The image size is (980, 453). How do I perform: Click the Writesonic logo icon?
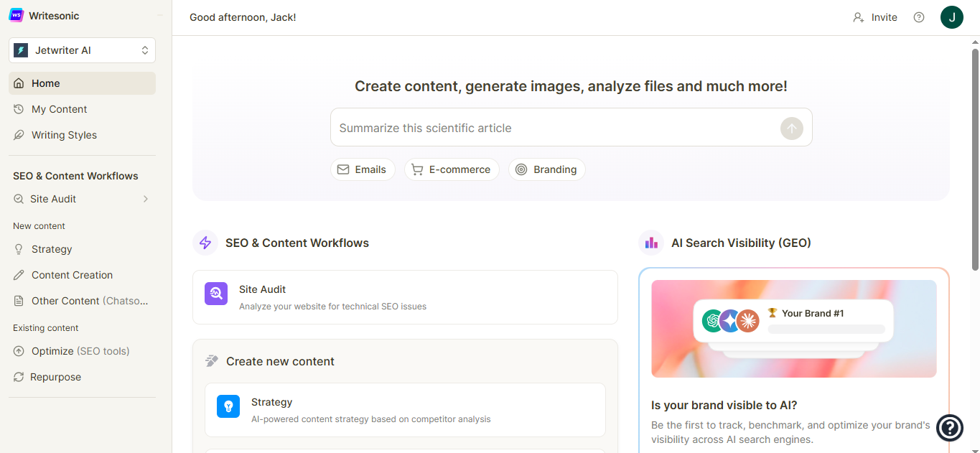pos(16,15)
